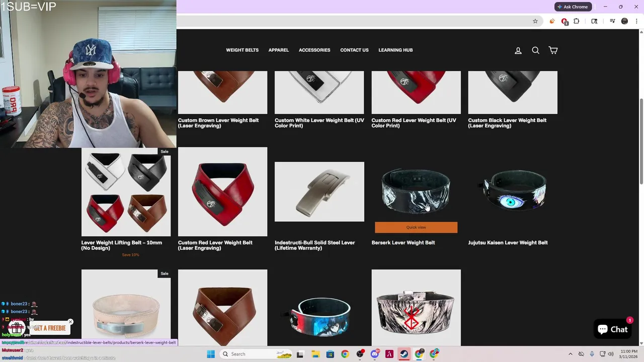Click the orange extension icon in toolbar
Image resolution: width=644 pixels, height=362 pixels.
[x=552, y=21]
